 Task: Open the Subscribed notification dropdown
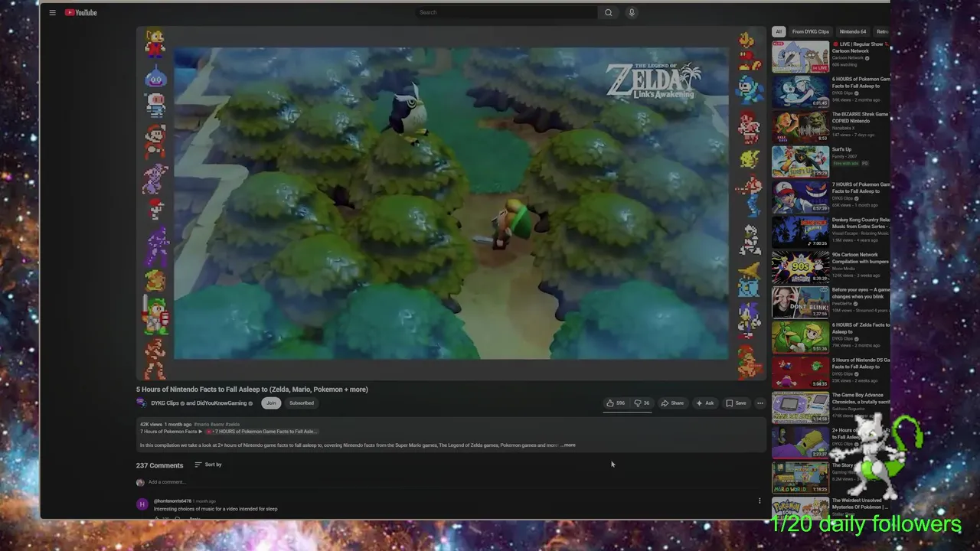pos(302,403)
